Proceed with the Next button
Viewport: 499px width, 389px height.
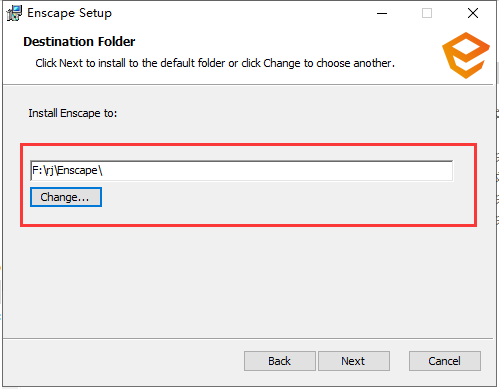pos(354,361)
